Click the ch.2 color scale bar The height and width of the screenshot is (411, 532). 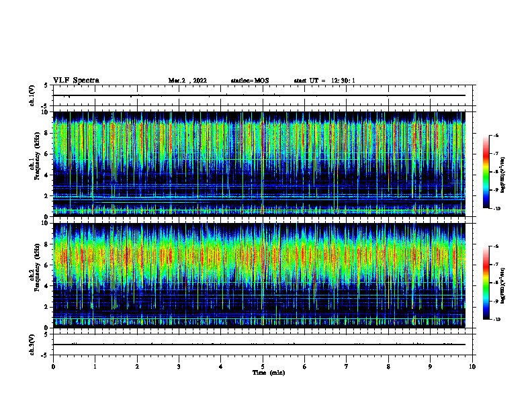[486, 283]
